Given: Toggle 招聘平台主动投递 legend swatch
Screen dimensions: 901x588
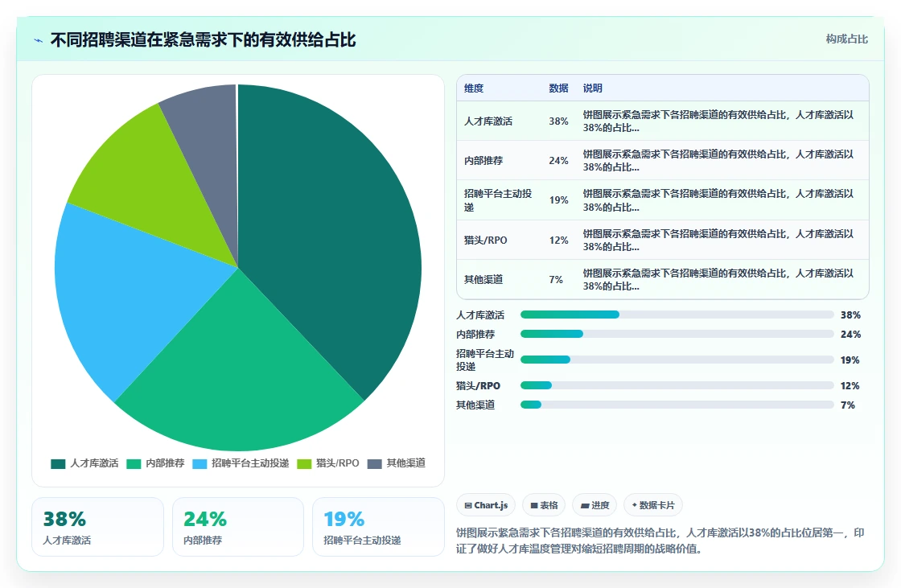Looking at the screenshot, I should 200,464.
